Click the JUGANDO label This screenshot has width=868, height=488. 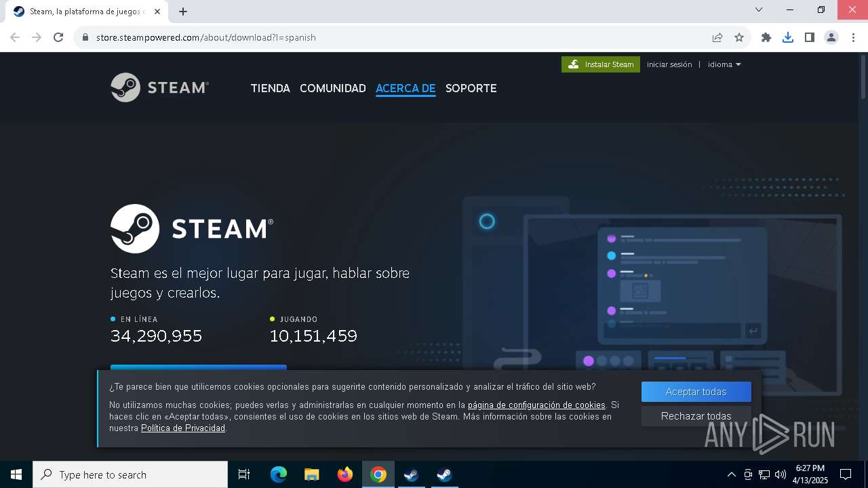(298, 319)
